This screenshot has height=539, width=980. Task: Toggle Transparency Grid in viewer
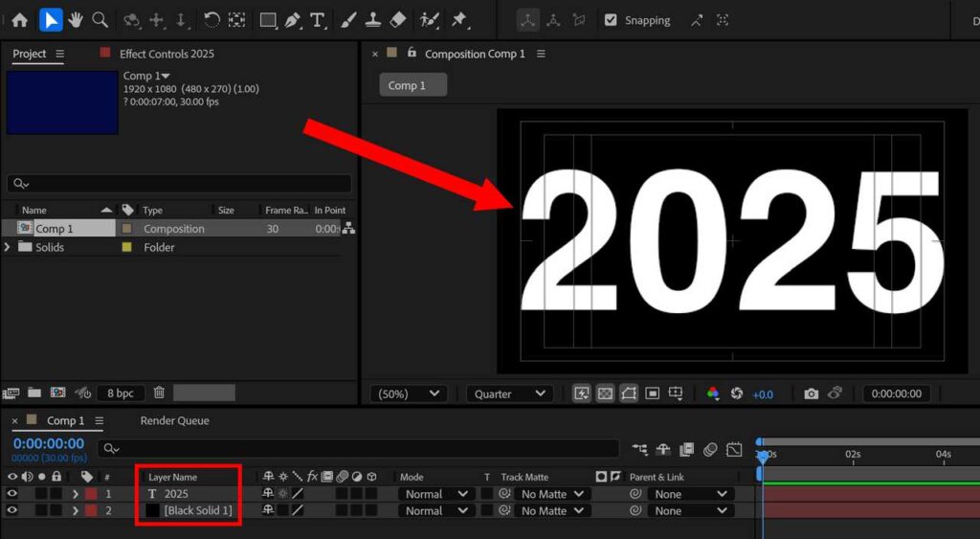click(x=605, y=393)
